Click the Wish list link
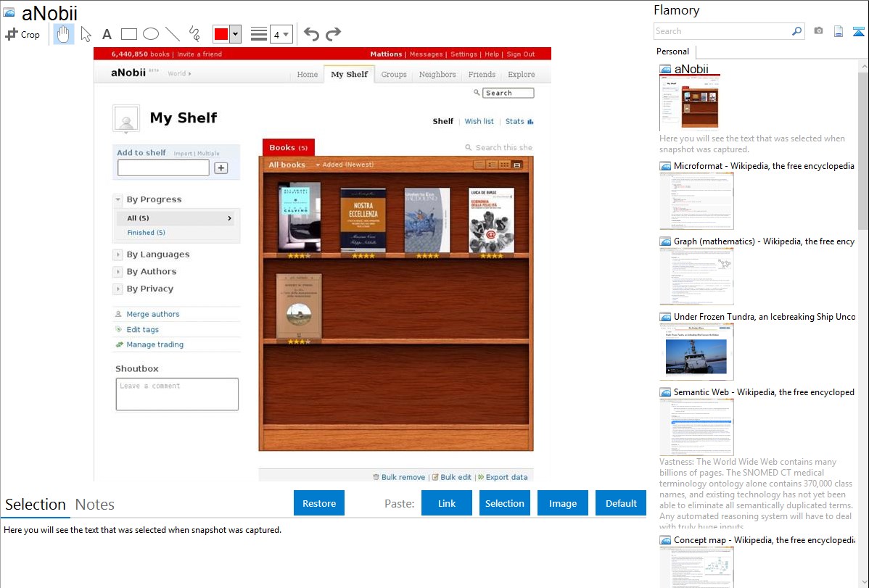This screenshot has height=588, width=869. coord(479,121)
